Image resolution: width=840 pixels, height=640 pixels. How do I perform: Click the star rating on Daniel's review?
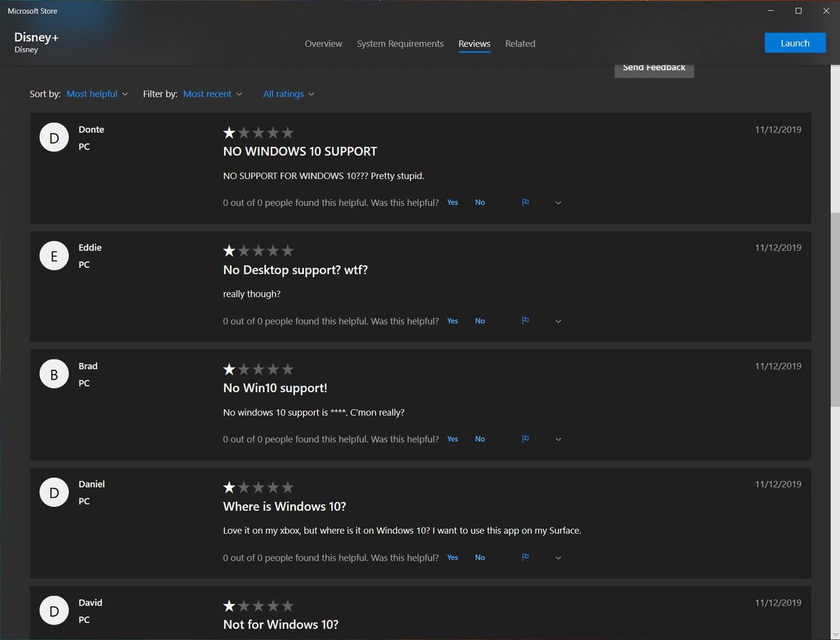pyautogui.click(x=258, y=487)
